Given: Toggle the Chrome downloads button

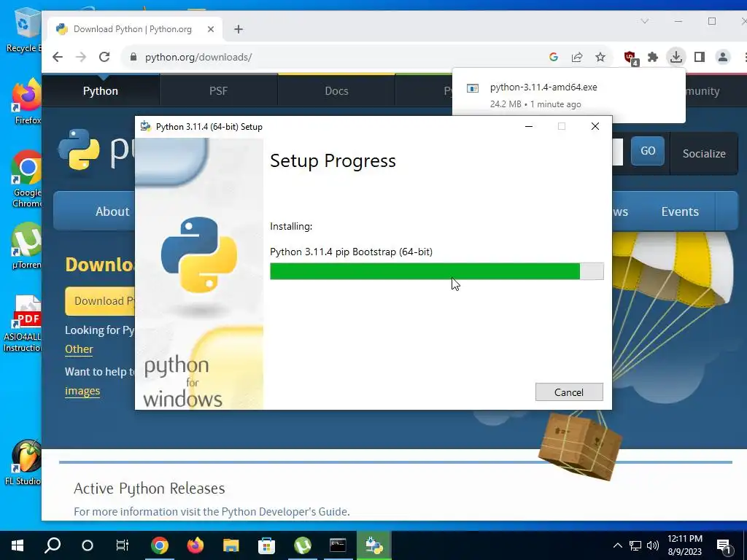Looking at the screenshot, I should tap(676, 57).
